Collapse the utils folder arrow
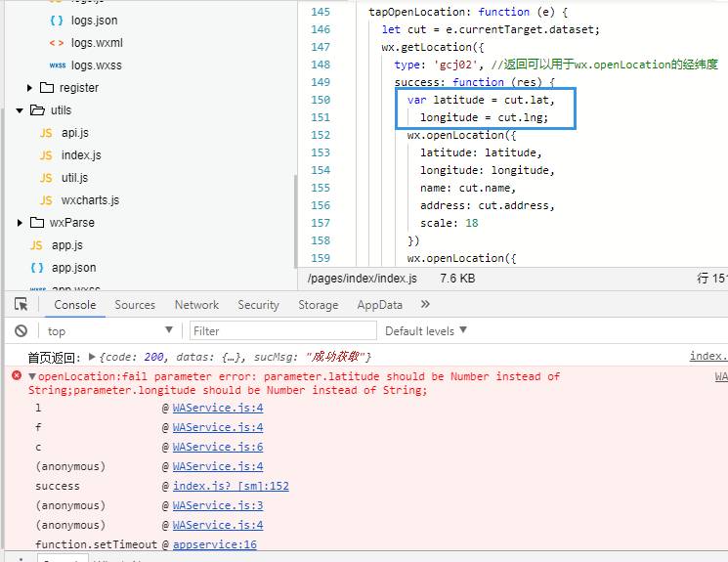 coord(20,110)
